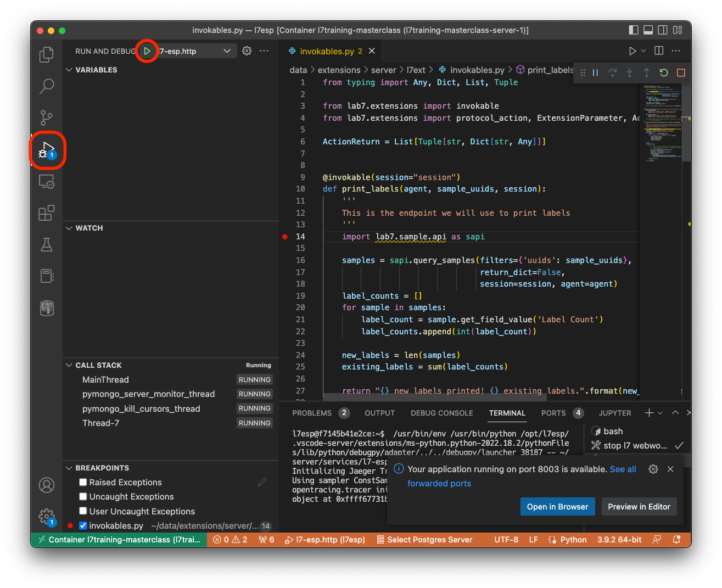Step over in the debug toolbar
722x588 pixels.
(x=613, y=72)
